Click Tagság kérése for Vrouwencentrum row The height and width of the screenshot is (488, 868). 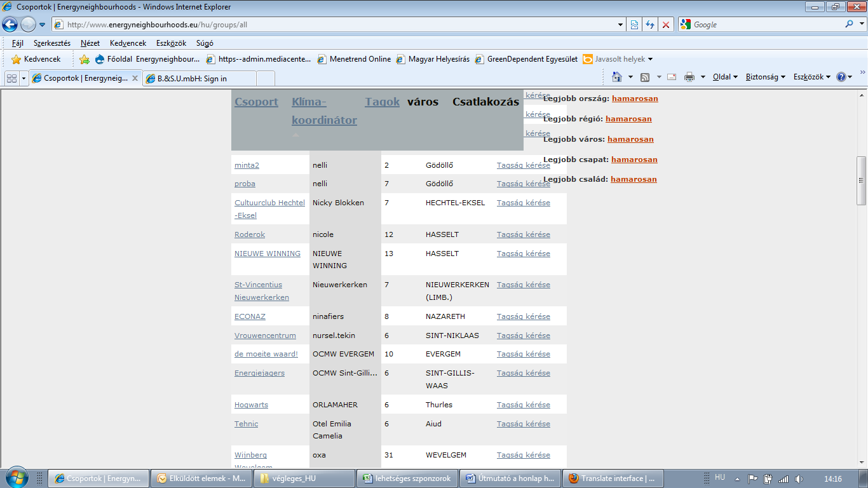pos(524,335)
